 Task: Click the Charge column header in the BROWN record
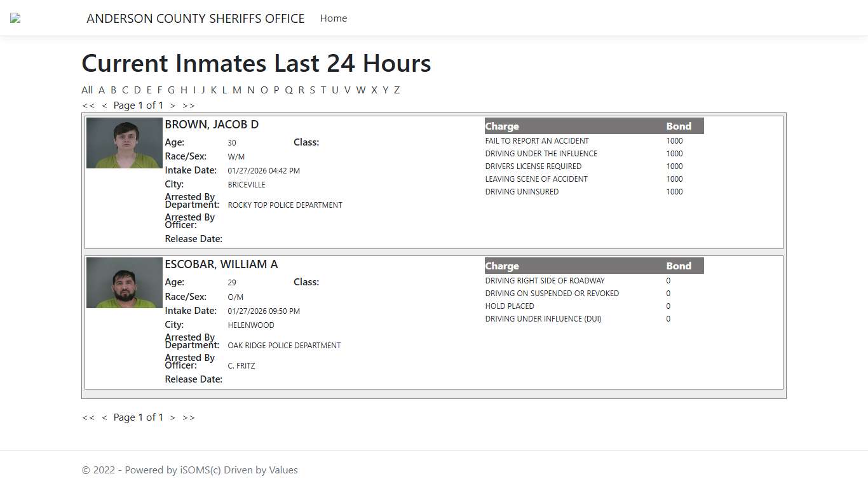(x=502, y=126)
